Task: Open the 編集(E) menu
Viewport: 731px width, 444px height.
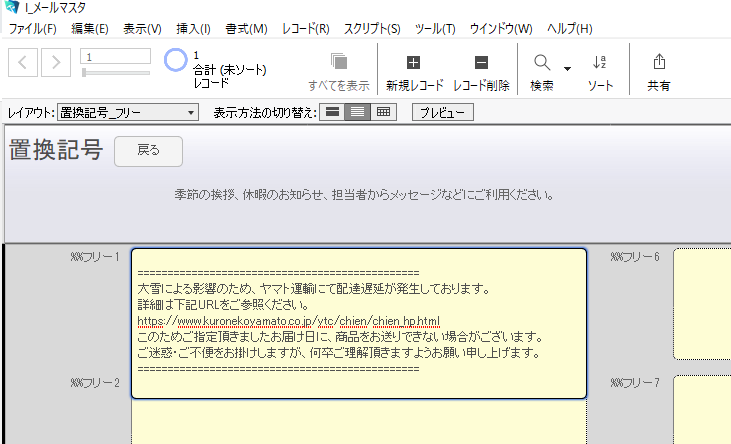Action: click(x=90, y=29)
